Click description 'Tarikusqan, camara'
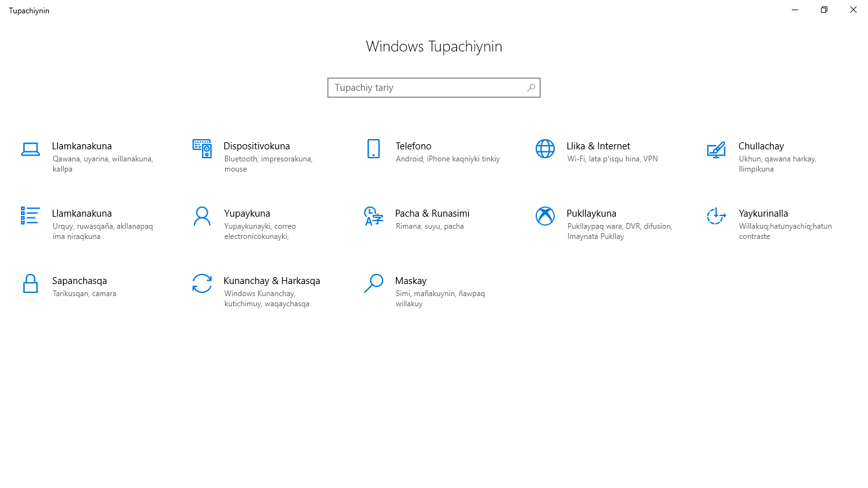Viewport: 868px width, 488px height. [85, 294]
